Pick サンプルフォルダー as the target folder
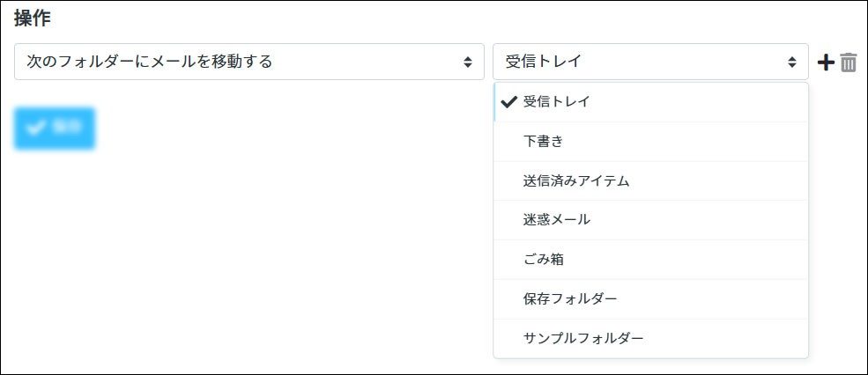This screenshot has height=375, width=868. pos(582,338)
